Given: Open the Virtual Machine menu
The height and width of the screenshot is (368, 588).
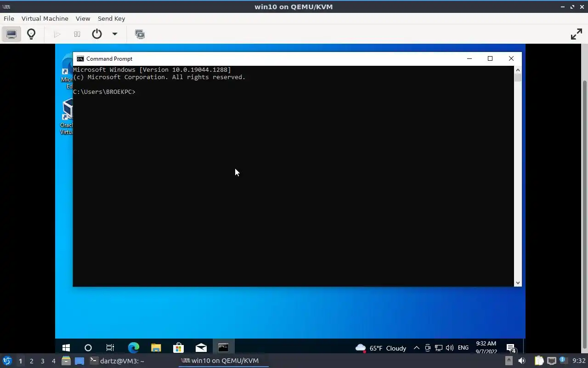Looking at the screenshot, I should point(45,18).
